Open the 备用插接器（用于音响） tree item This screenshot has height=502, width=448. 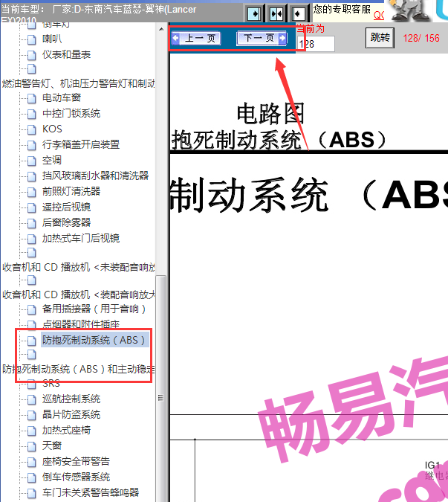[94, 309]
